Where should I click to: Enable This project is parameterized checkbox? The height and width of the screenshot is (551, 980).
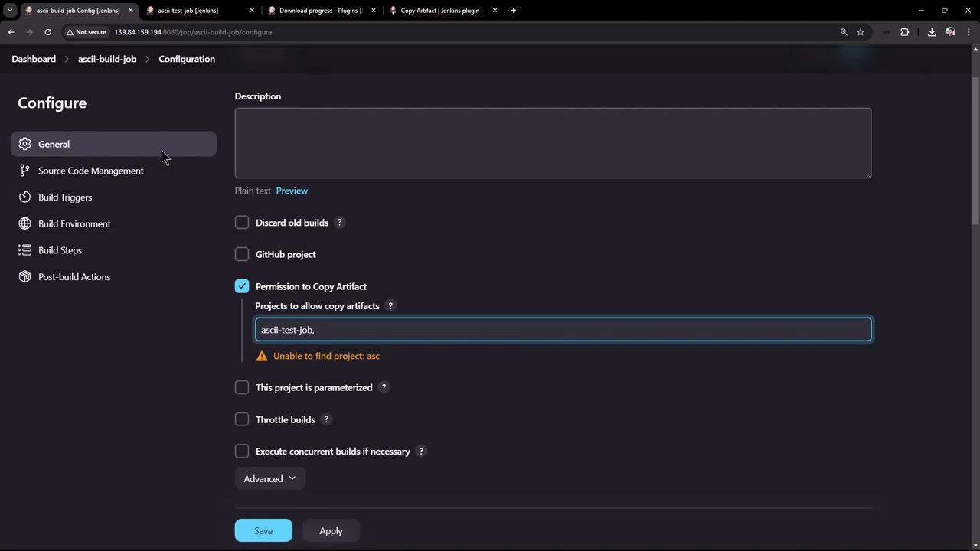click(x=242, y=388)
